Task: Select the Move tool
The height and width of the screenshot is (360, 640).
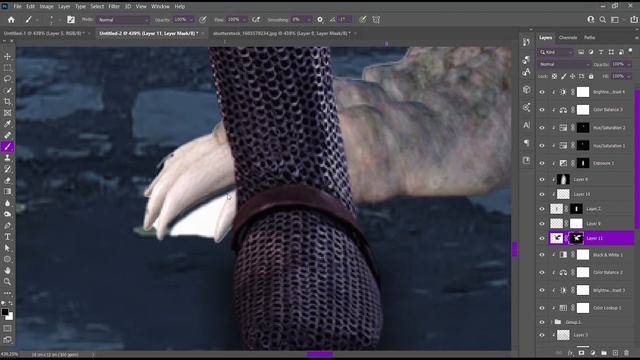Action: (7, 56)
